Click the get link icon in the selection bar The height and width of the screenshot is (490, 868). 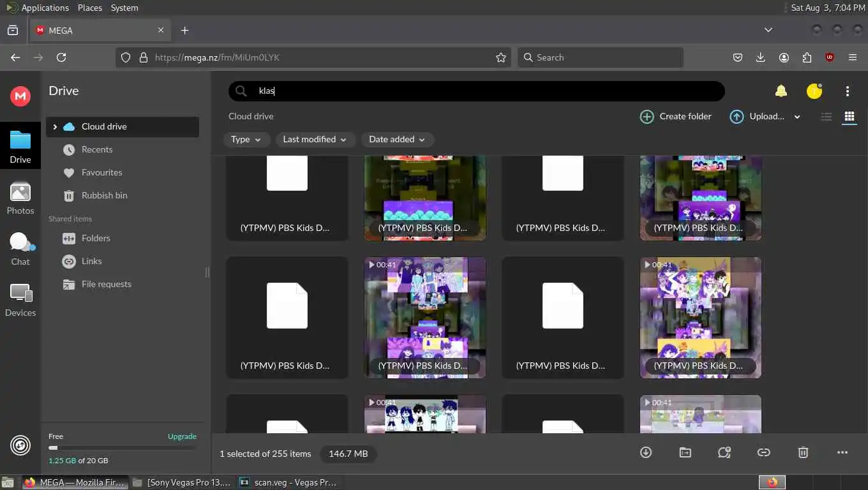click(x=763, y=452)
